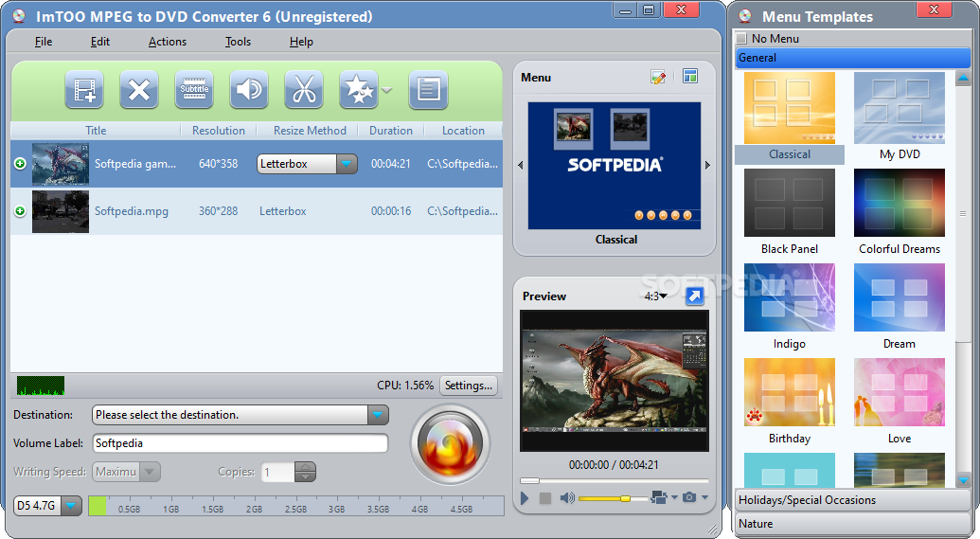Open the Tools menu
Viewport: 980px width, 539px height.
coord(238,42)
